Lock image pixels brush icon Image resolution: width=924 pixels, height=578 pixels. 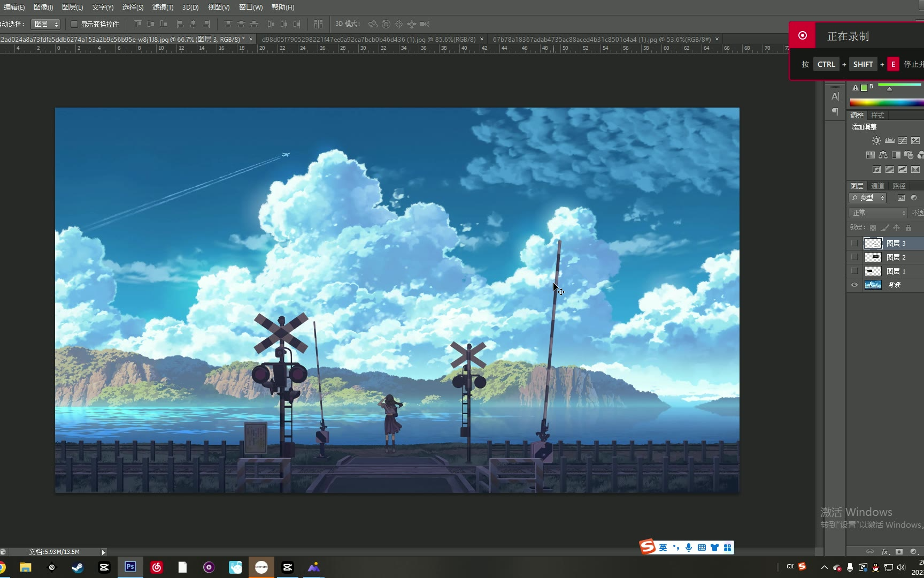[885, 228]
